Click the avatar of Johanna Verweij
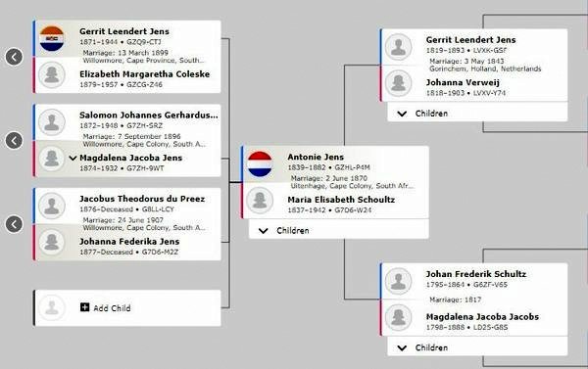Screen dimensions: 588x369 point(398,83)
